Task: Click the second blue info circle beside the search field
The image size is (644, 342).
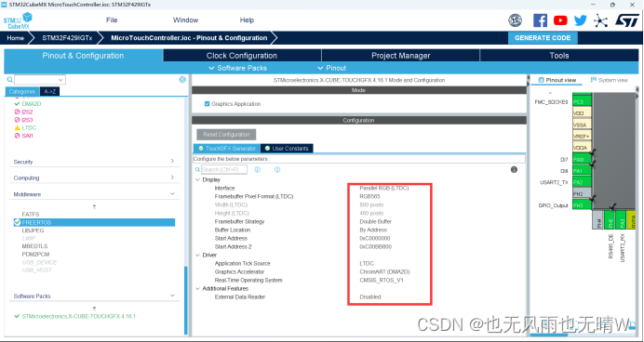Action: pyautogui.click(x=277, y=169)
